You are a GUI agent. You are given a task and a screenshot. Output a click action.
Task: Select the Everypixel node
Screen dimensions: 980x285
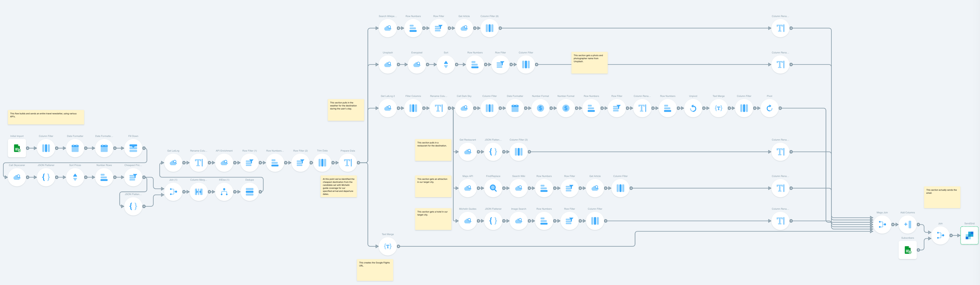pos(416,65)
